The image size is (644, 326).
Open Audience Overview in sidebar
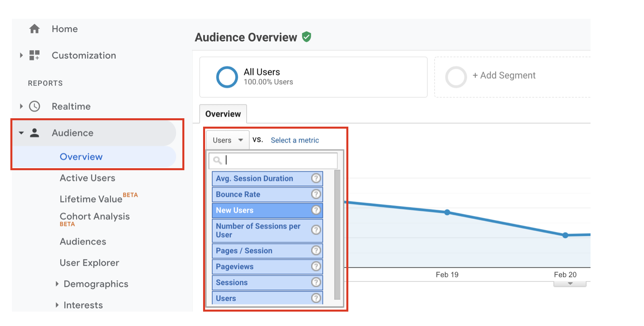click(81, 157)
